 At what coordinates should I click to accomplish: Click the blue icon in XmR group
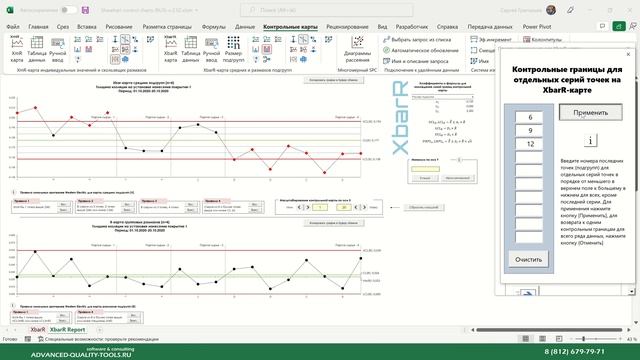click(x=125, y=60)
